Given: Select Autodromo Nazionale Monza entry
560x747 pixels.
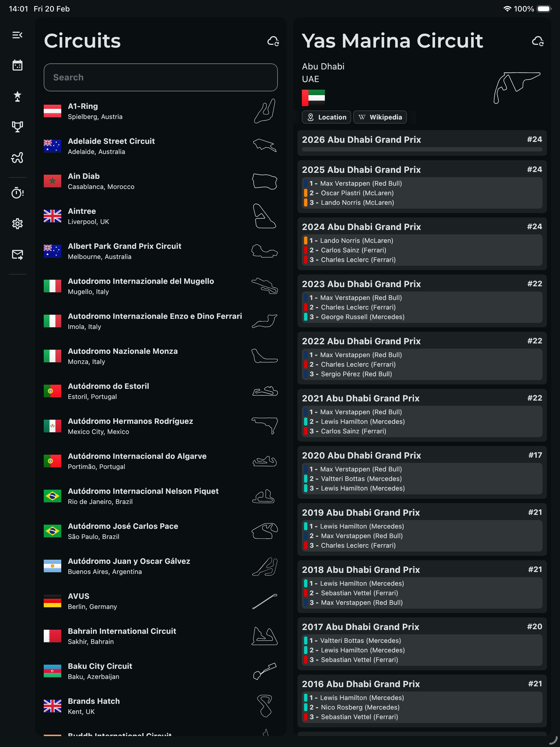Looking at the screenshot, I should click(x=161, y=356).
